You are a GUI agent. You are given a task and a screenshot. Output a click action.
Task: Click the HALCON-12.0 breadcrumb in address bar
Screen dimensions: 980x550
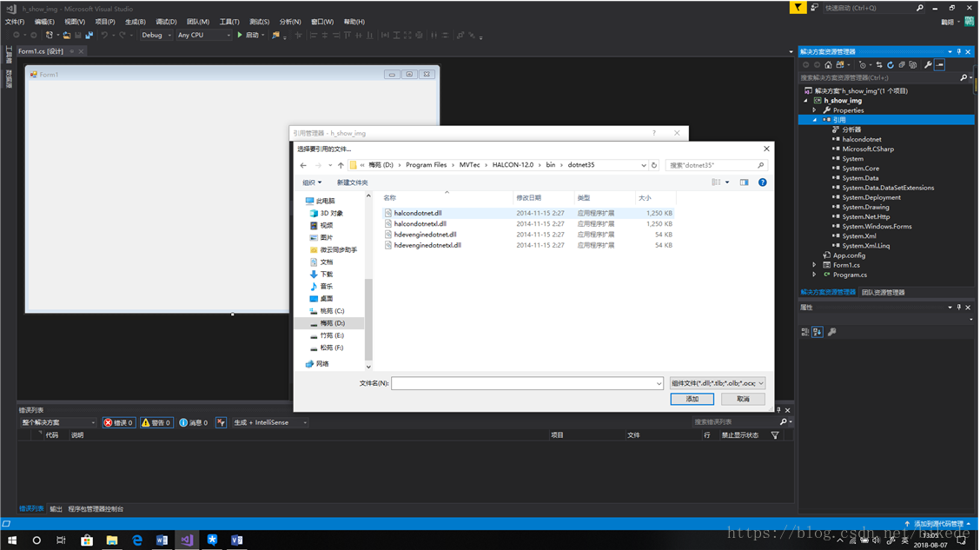point(513,165)
